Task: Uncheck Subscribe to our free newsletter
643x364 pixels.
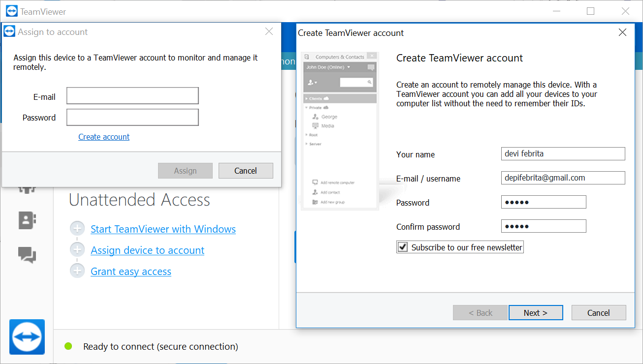Action: point(403,247)
